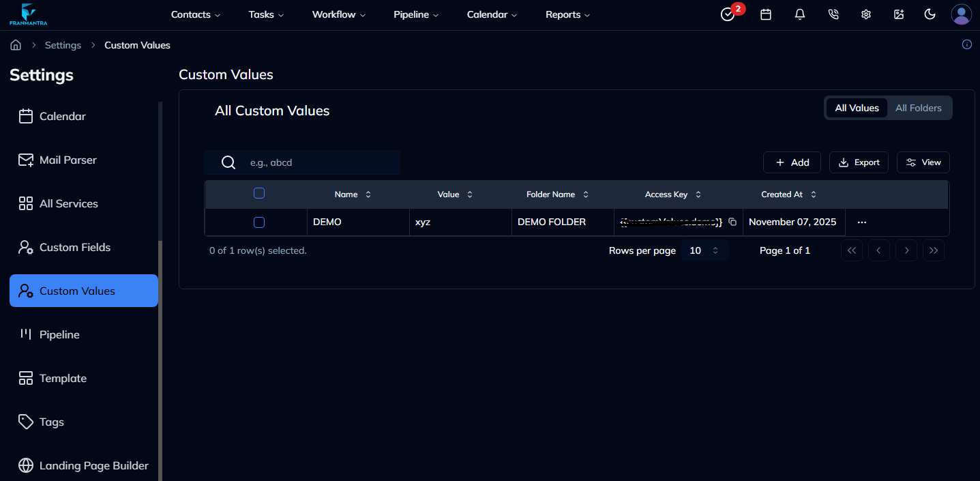The height and width of the screenshot is (481, 980).
Task: Open the Rows per page dropdown
Action: coord(704,250)
